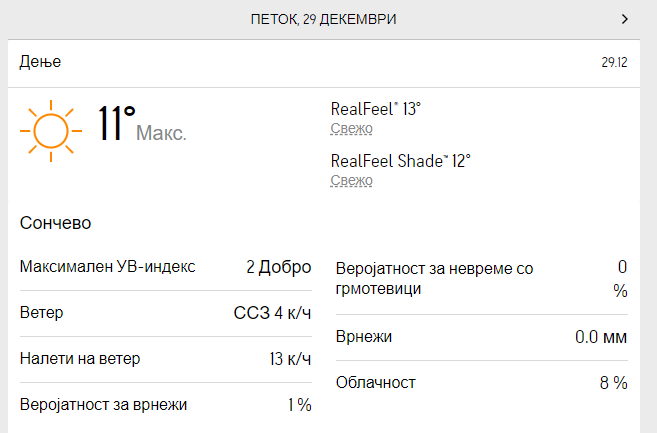657x433 pixels.
Task: Click the next day chevron arrow
Action: [x=625, y=19]
